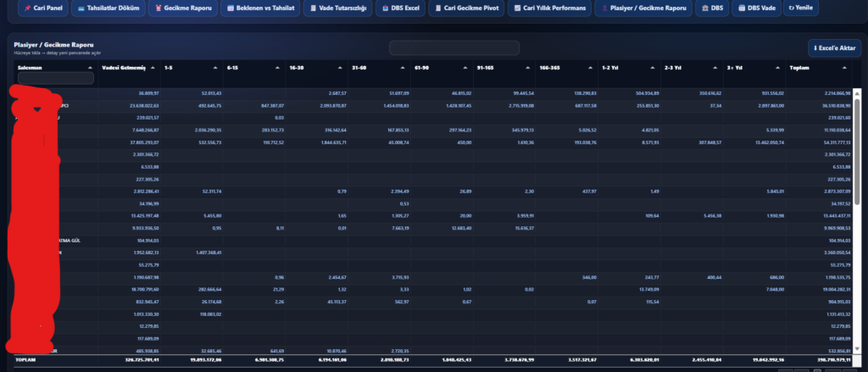Screen dimensions: 868x372
Task: Open the Cari Yıllık Performans report
Action: click(x=549, y=8)
